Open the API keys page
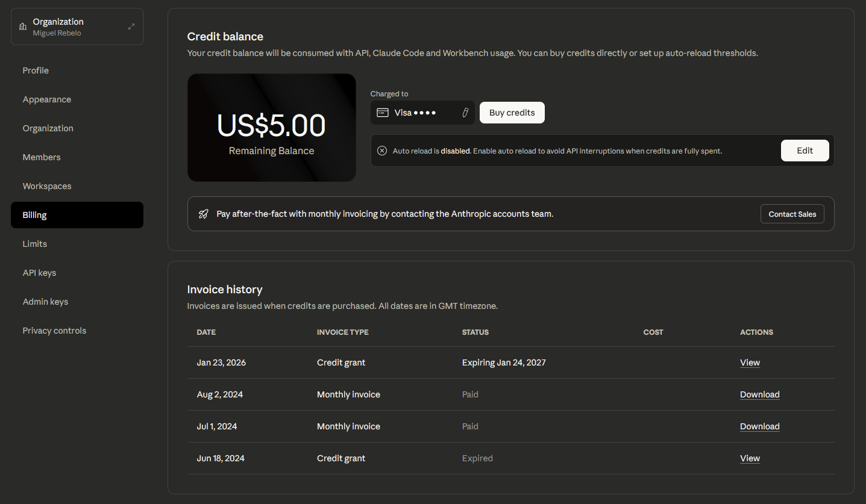The width and height of the screenshot is (866, 504). tap(39, 272)
